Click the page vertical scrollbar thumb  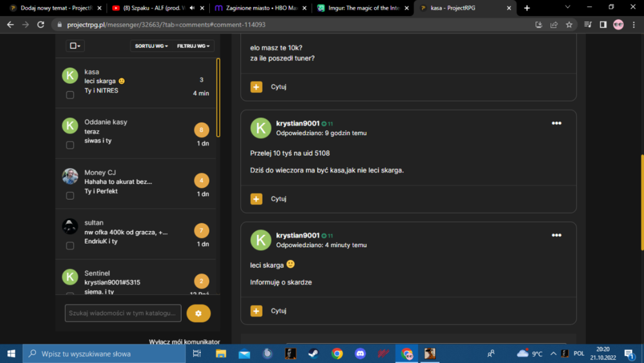pos(642,203)
